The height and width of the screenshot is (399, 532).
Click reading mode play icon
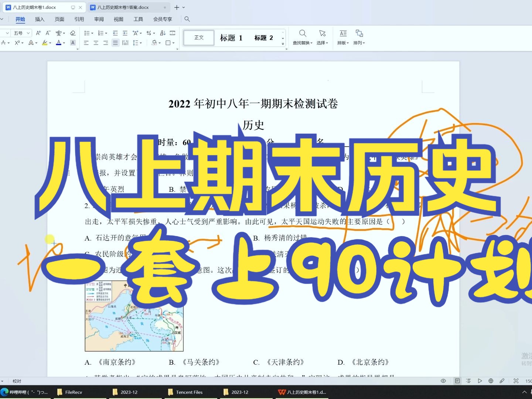pos(480,381)
